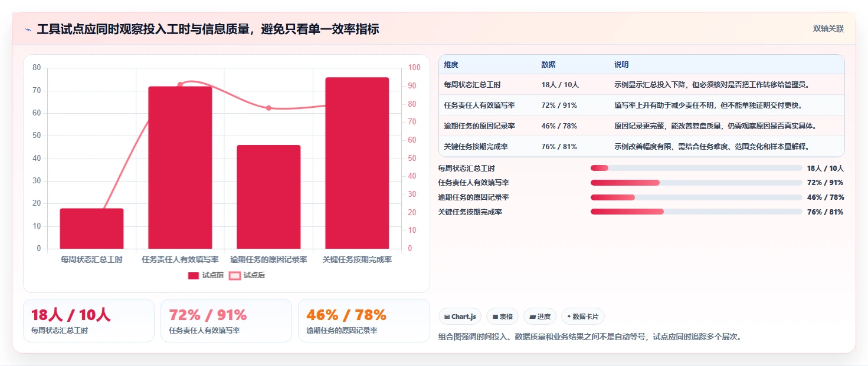Click 每周状态汇总工时 in the table's first column
Image resolution: width=868 pixels, height=366 pixels.
pyautogui.click(x=472, y=85)
